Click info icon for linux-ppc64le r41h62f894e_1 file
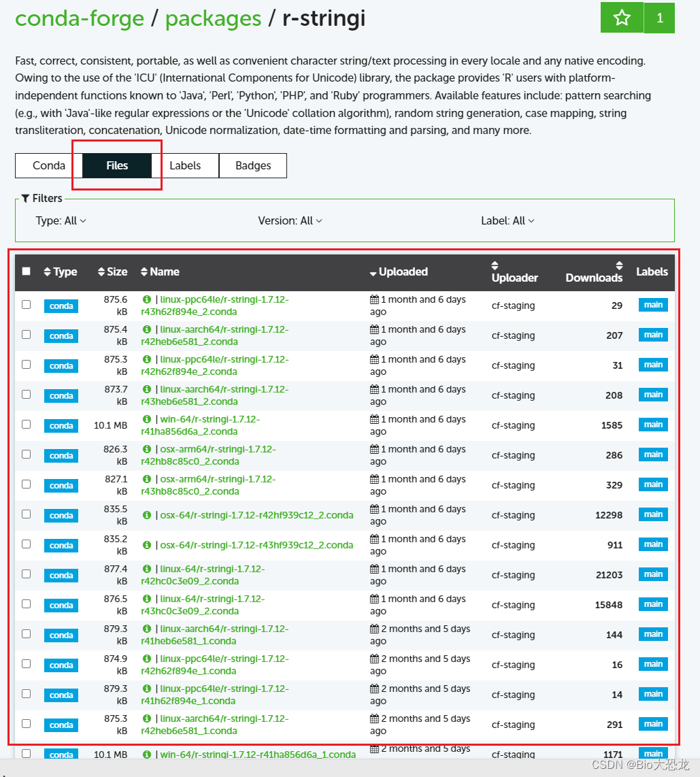 (147, 689)
